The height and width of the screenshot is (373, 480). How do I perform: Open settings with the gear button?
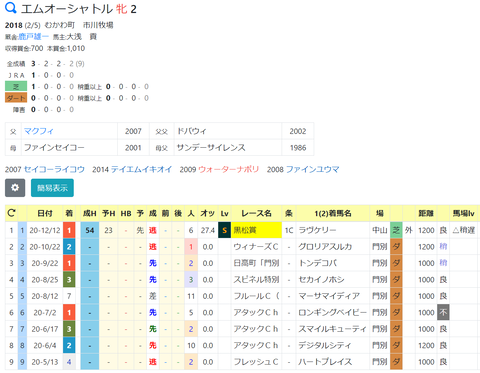15,188
